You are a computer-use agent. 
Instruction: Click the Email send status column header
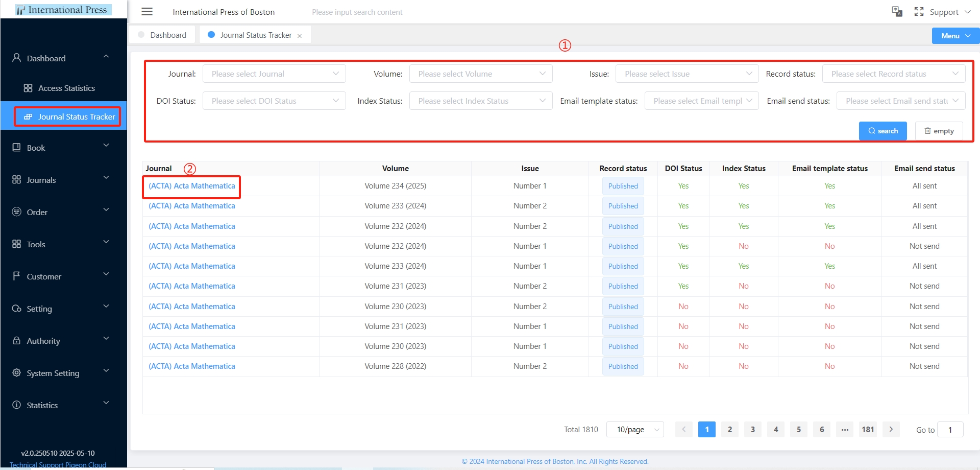[x=924, y=168]
